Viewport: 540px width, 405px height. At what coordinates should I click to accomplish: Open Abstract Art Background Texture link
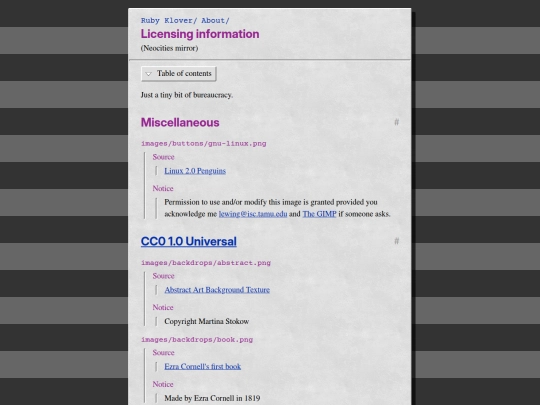tap(217, 290)
